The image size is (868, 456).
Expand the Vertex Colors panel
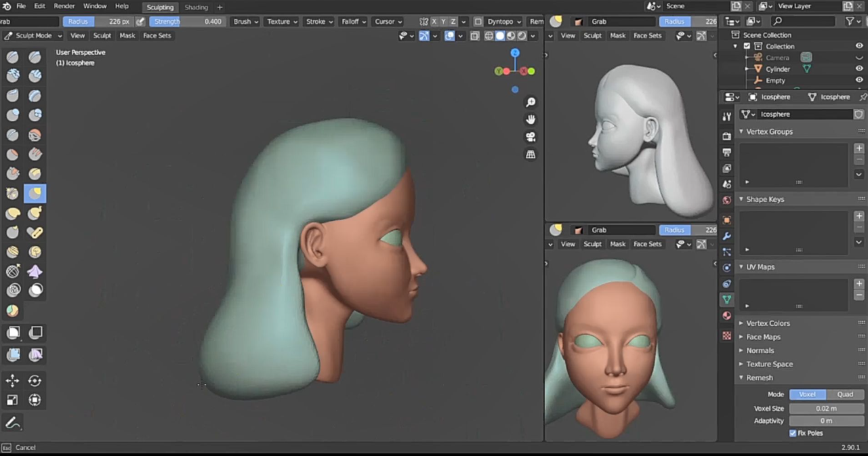[768, 323]
